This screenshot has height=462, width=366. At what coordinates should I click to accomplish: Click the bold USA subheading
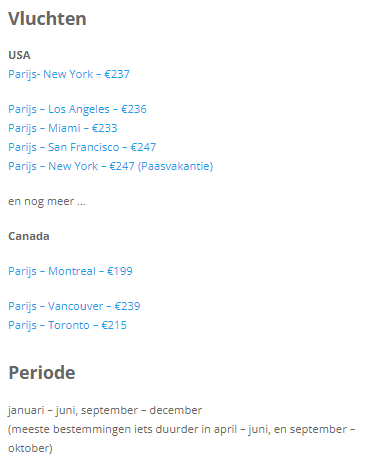(19, 55)
